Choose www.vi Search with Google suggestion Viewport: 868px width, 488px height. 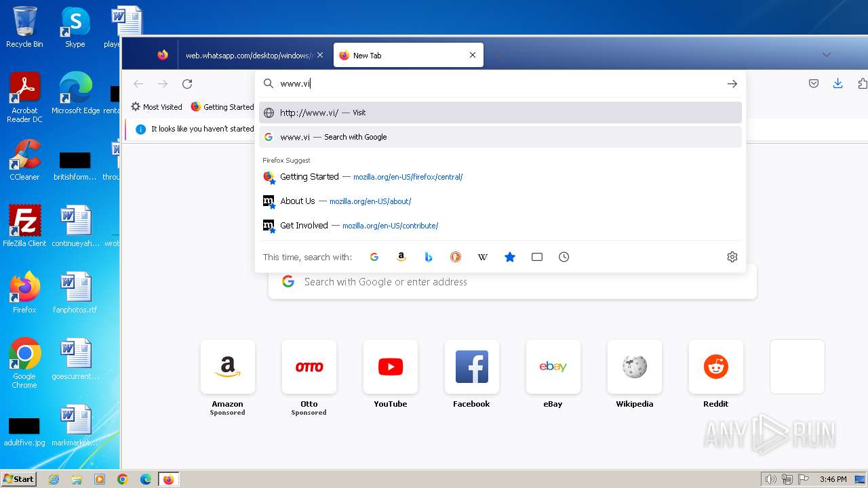(500, 137)
